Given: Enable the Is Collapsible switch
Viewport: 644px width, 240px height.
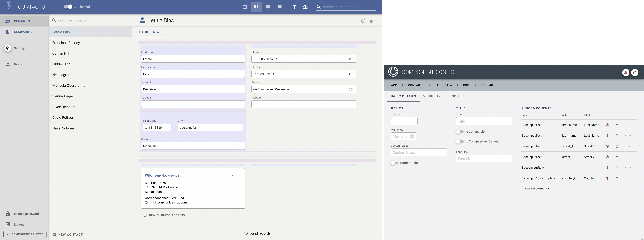Looking at the screenshot, I should (x=460, y=132).
